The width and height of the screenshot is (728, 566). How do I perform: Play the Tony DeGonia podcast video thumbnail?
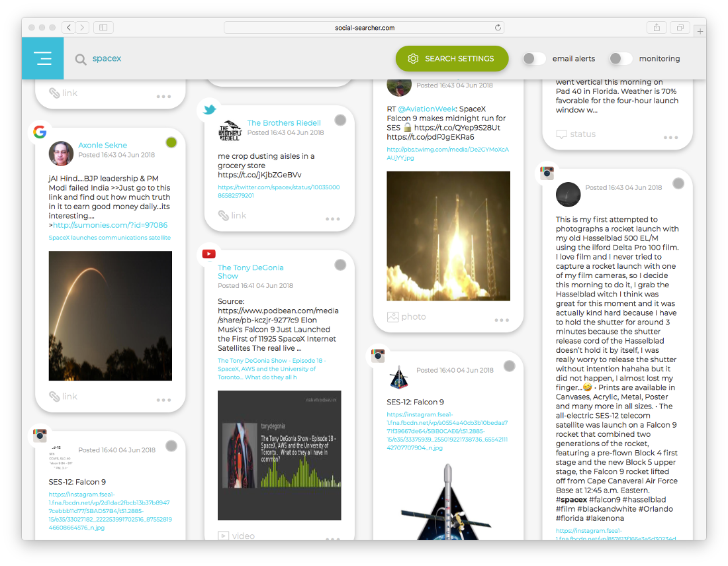[x=279, y=455]
